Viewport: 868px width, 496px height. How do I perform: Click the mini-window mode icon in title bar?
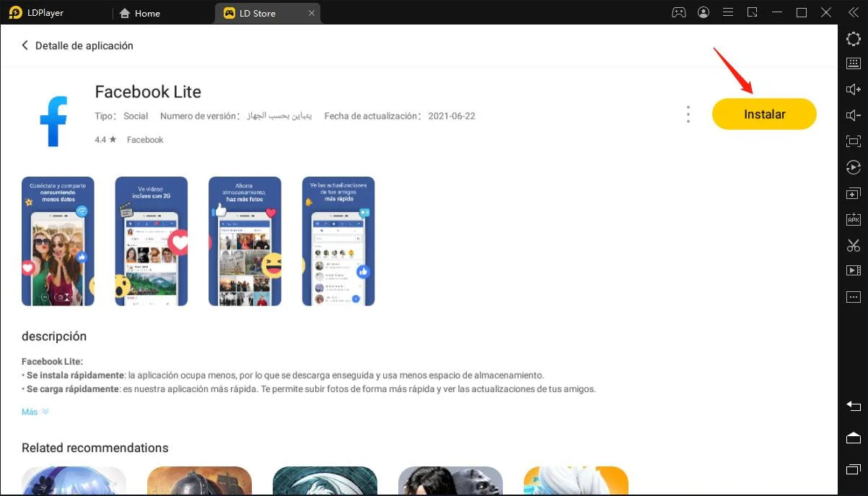753,12
